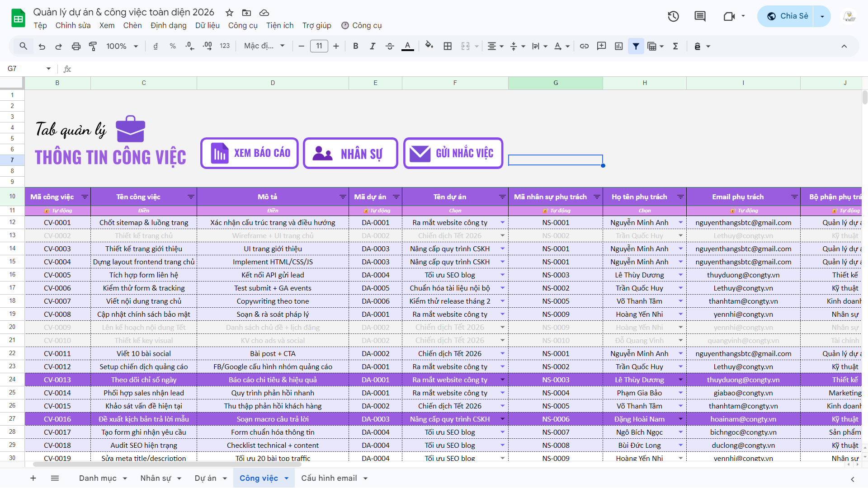The width and height of the screenshot is (868, 488).
Task: Toggle bold formatting
Action: (x=355, y=46)
